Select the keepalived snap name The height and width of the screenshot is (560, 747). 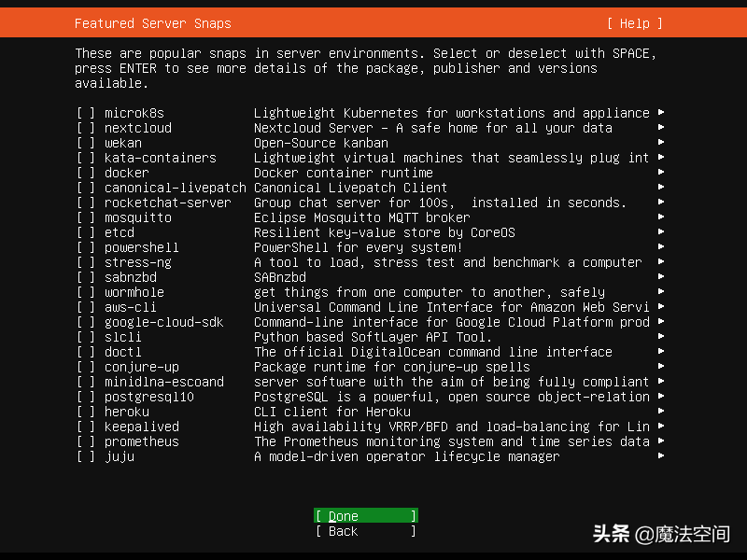tap(142, 427)
